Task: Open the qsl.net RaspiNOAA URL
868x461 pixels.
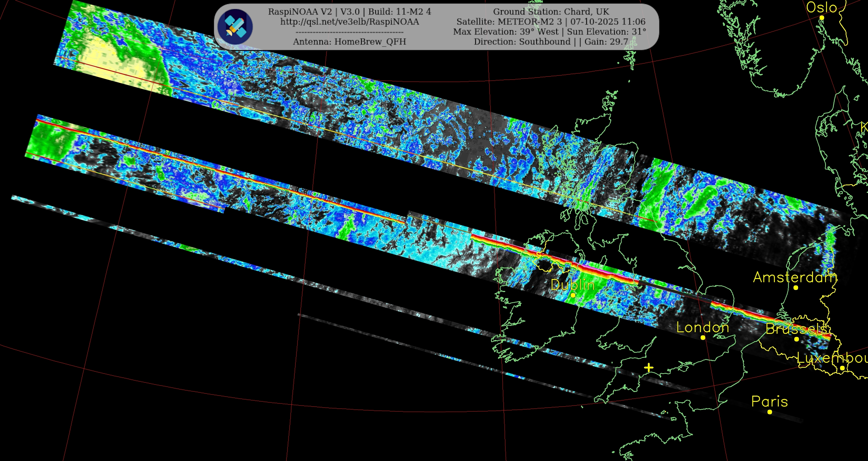Action: [x=349, y=22]
